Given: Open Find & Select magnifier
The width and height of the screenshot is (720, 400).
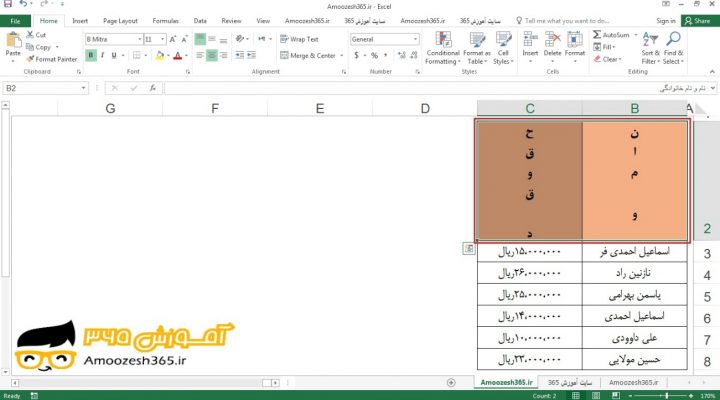Looking at the screenshot, I should (x=673, y=48).
